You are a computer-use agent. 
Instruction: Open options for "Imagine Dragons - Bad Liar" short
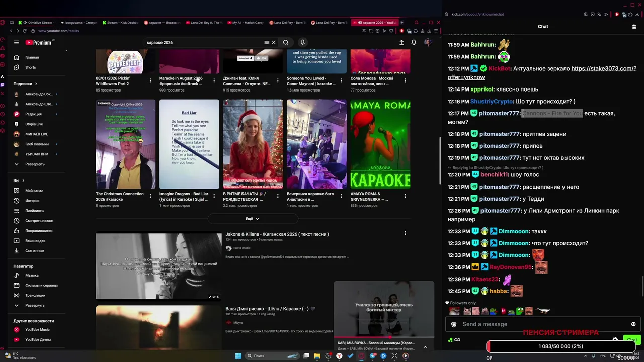(214, 196)
